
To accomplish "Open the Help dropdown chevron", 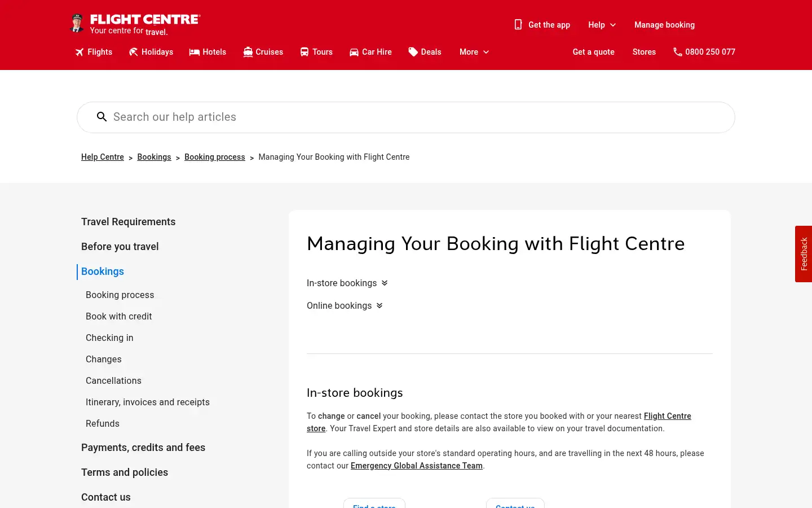I will pyautogui.click(x=613, y=25).
